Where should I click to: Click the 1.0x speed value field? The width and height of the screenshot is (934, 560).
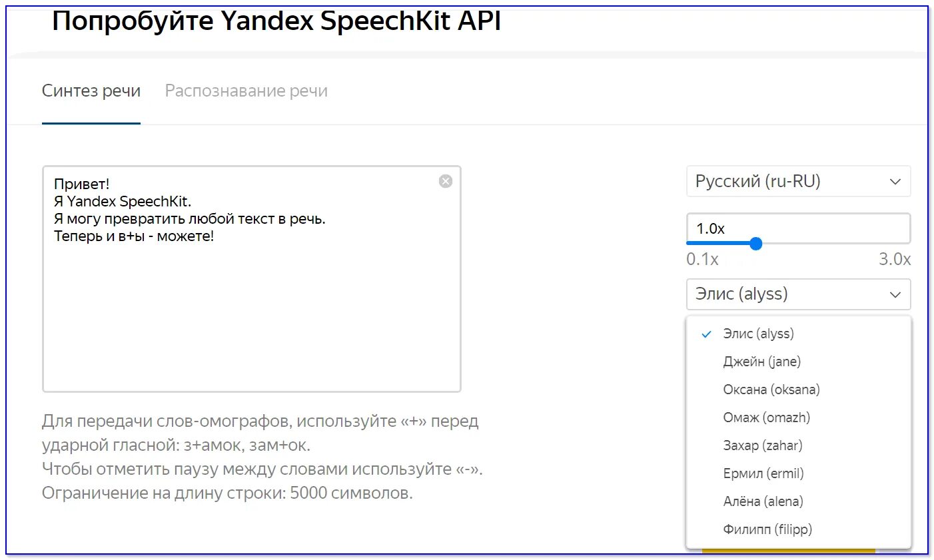pos(798,228)
